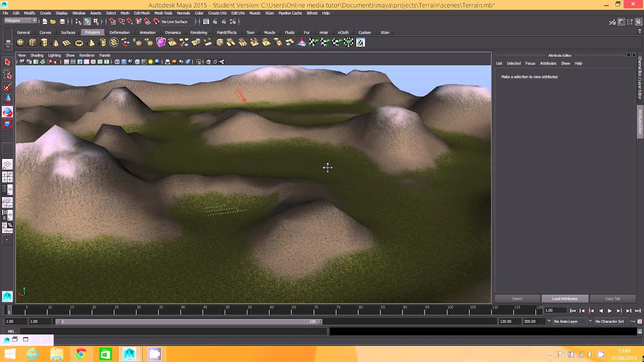Toggle isolate select in viewport toolbar
The image size is (644, 362).
(199, 62)
